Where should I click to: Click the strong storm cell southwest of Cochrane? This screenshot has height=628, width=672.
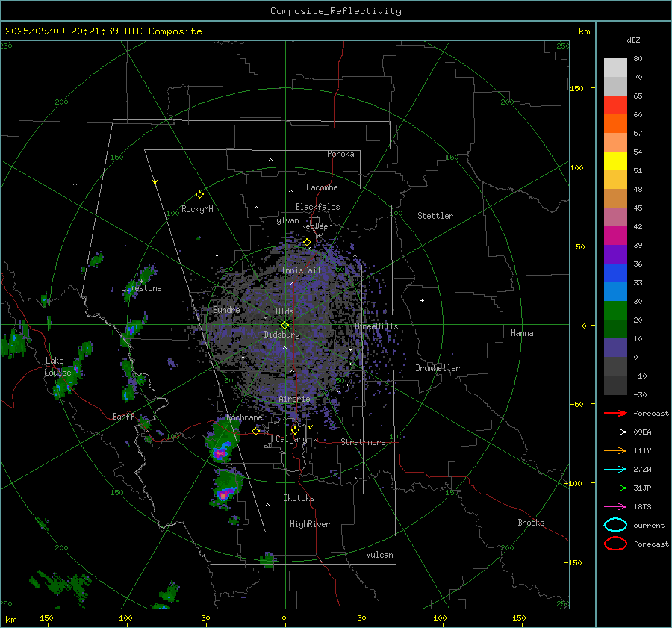pos(220,453)
